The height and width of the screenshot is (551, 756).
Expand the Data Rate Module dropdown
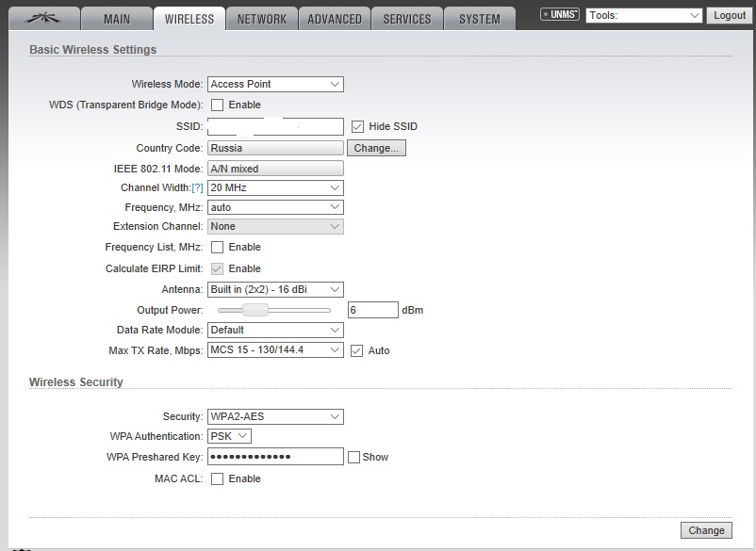(275, 330)
